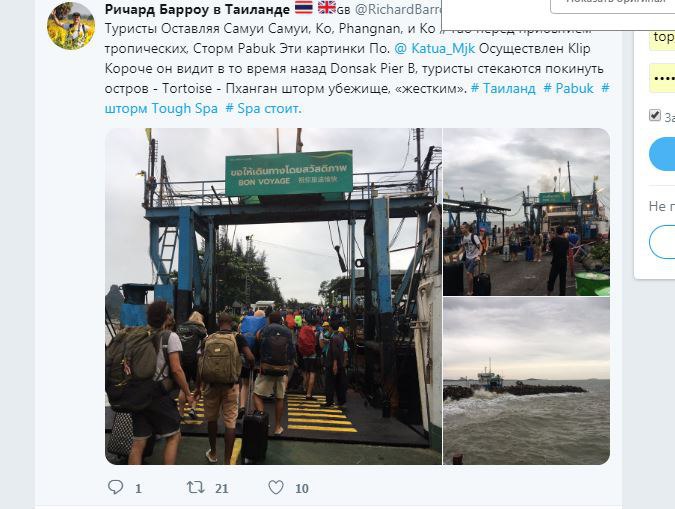Viewport: 675px width, 509px height.
Task: Click the blue login button in sidebar
Action: pyautogui.click(x=662, y=154)
